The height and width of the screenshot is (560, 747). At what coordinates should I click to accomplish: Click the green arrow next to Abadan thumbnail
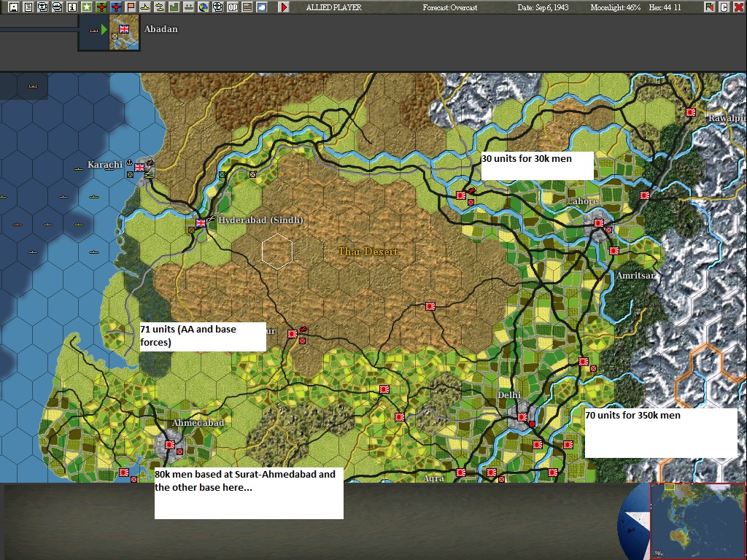tap(104, 31)
